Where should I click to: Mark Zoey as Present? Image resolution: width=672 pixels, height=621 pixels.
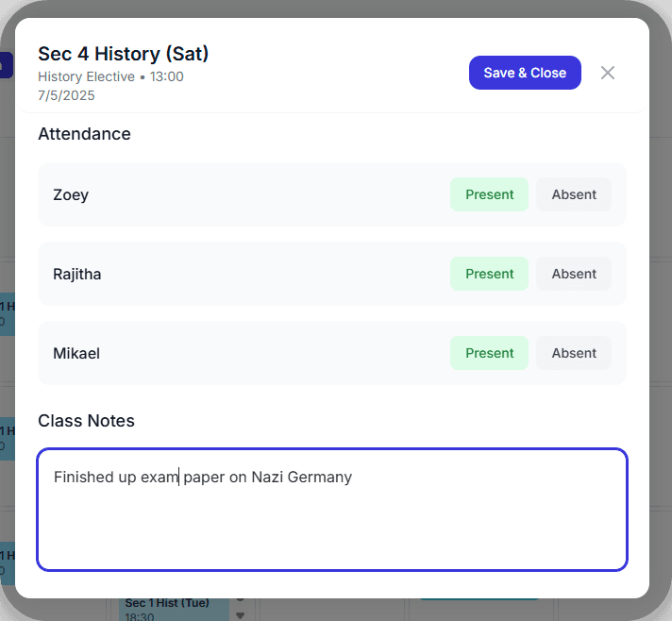pyautogui.click(x=489, y=194)
